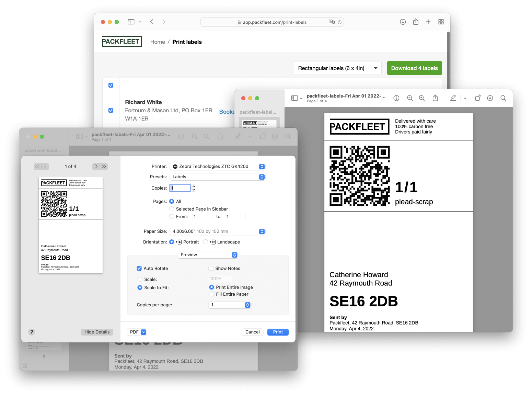Open print dialog help question mark

coord(32,332)
